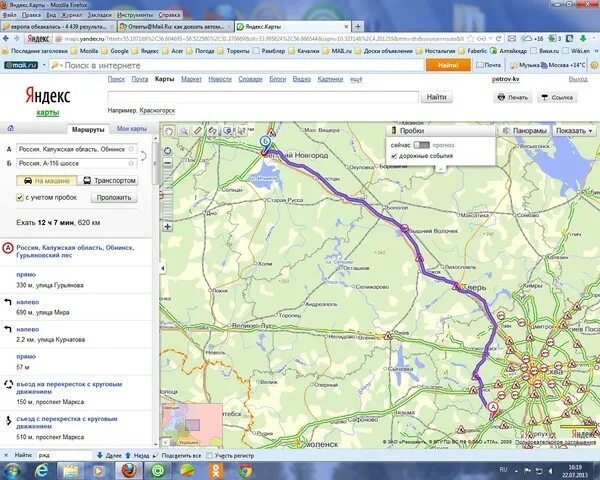Select 'На машине' travel mode
Screen dimensions: 600x480
tap(47, 181)
